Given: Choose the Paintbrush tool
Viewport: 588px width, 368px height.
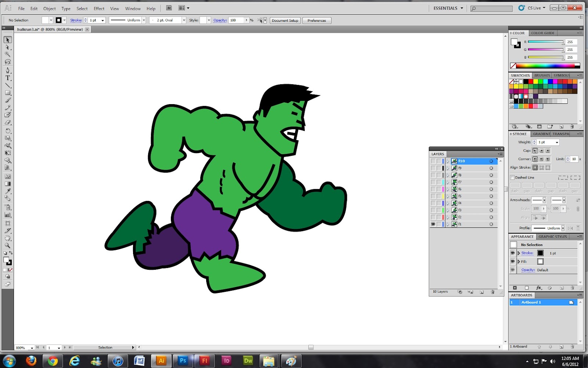Looking at the screenshot, I should click(8, 100).
